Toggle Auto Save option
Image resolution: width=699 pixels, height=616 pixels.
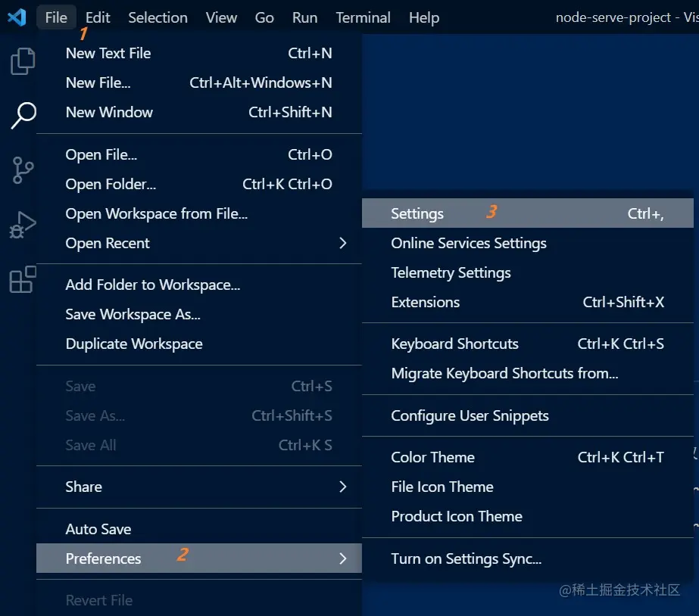[x=199, y=529]
